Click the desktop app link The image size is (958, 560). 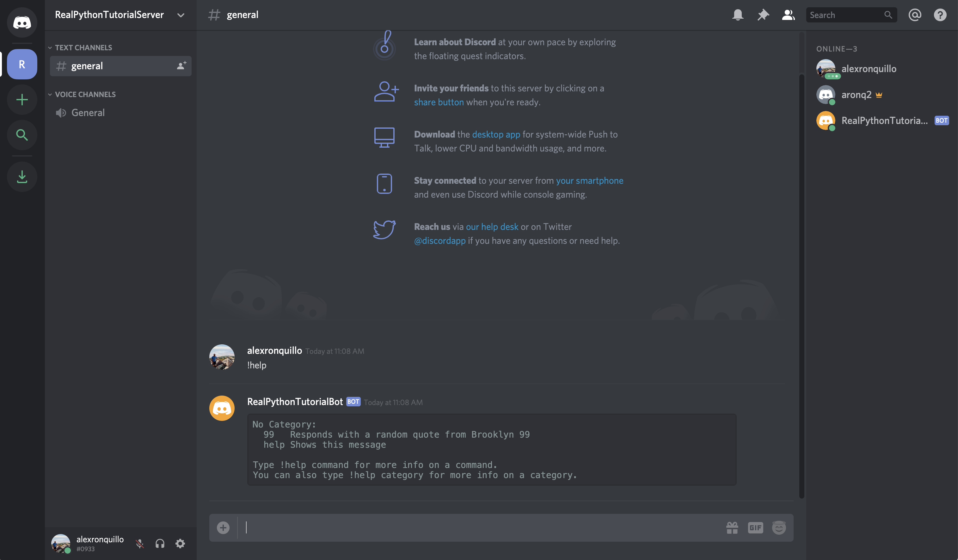click(x=496, y=134)
